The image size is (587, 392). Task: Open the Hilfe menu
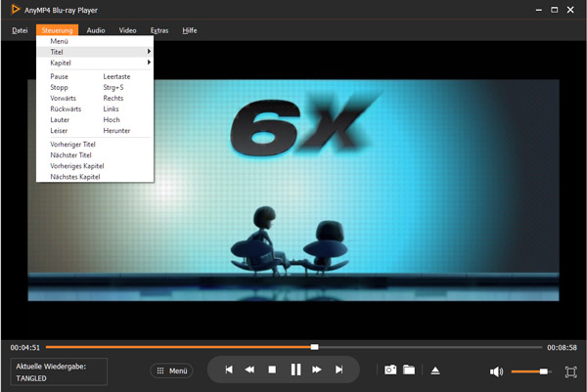[x=190, y=30]
